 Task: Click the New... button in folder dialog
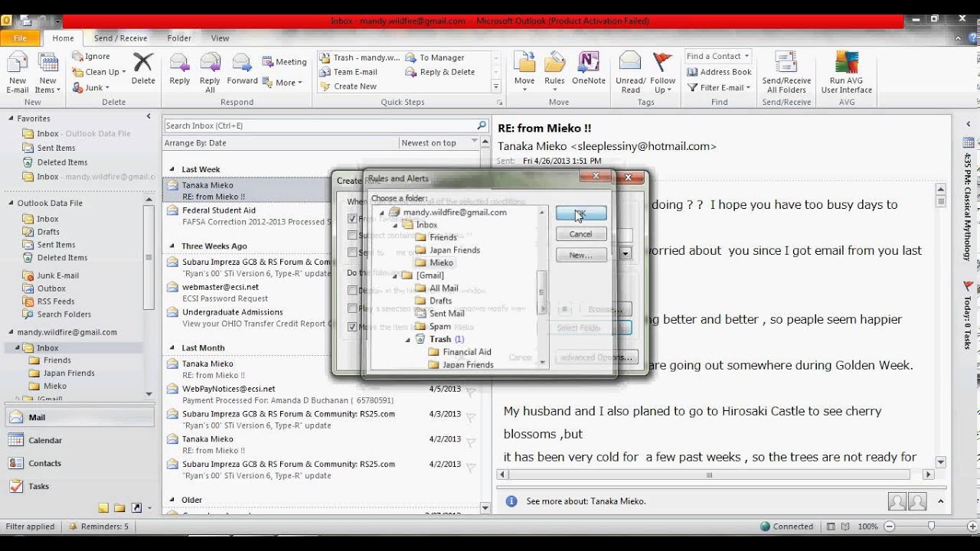pos(581,255)
